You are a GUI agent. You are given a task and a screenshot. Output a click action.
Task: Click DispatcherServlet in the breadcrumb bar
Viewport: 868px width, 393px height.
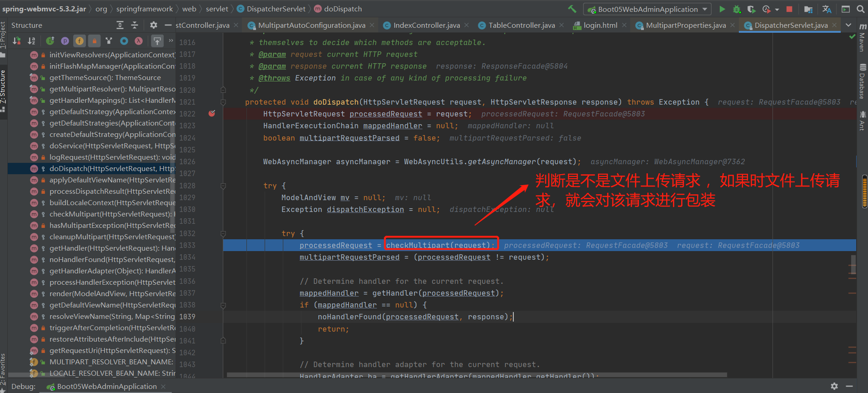tap(271, 9)
